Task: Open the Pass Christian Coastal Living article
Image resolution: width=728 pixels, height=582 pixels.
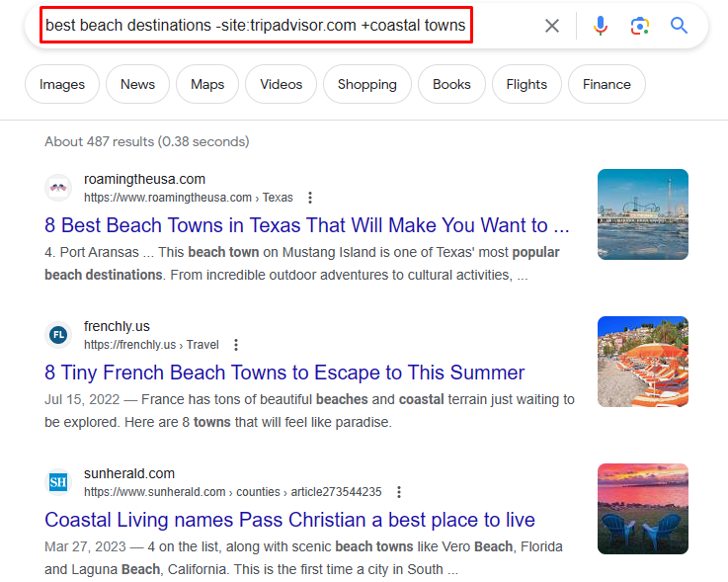Action: [x=289, y=520]
